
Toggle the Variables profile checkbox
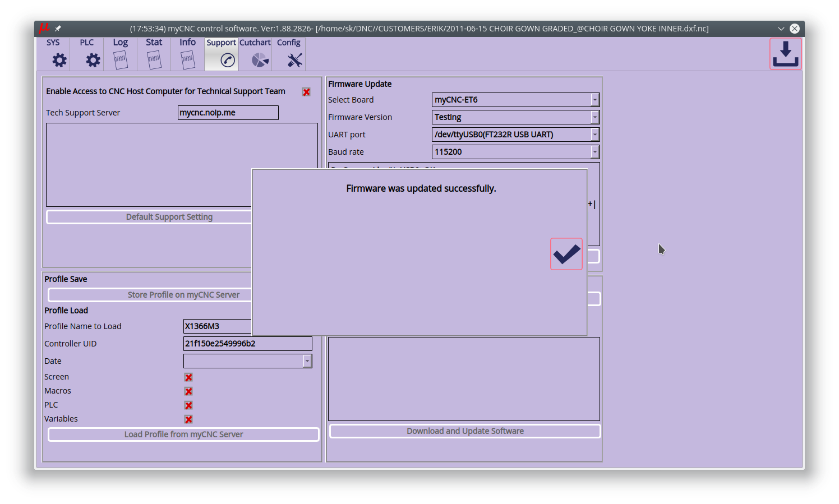click(x=188, y=419)
